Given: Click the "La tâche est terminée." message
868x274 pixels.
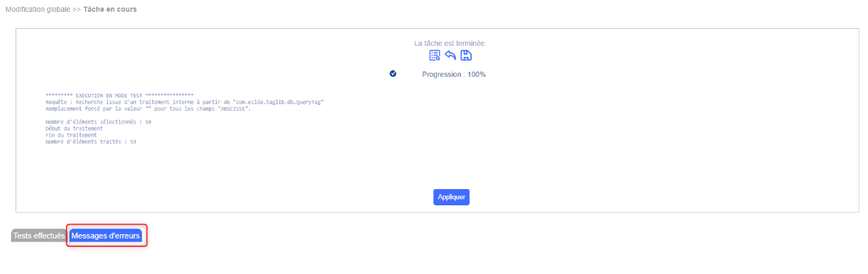Looking at the screenshot, I should click(x=450, y=43).
